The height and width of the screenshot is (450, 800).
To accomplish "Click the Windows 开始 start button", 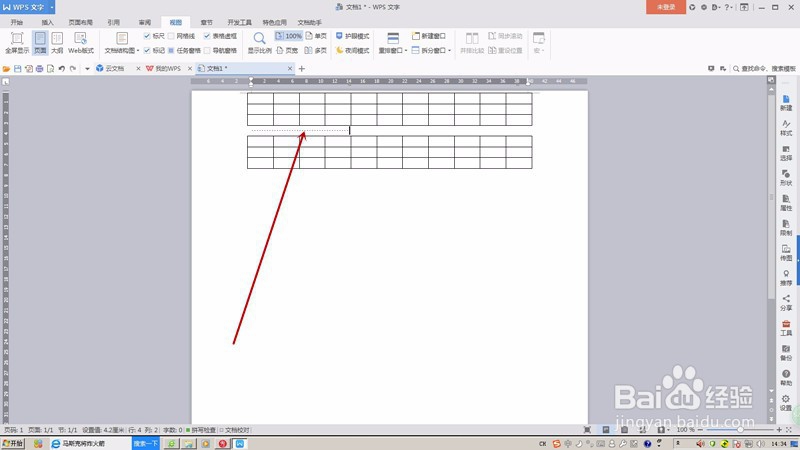I will (x=12, y=443).
